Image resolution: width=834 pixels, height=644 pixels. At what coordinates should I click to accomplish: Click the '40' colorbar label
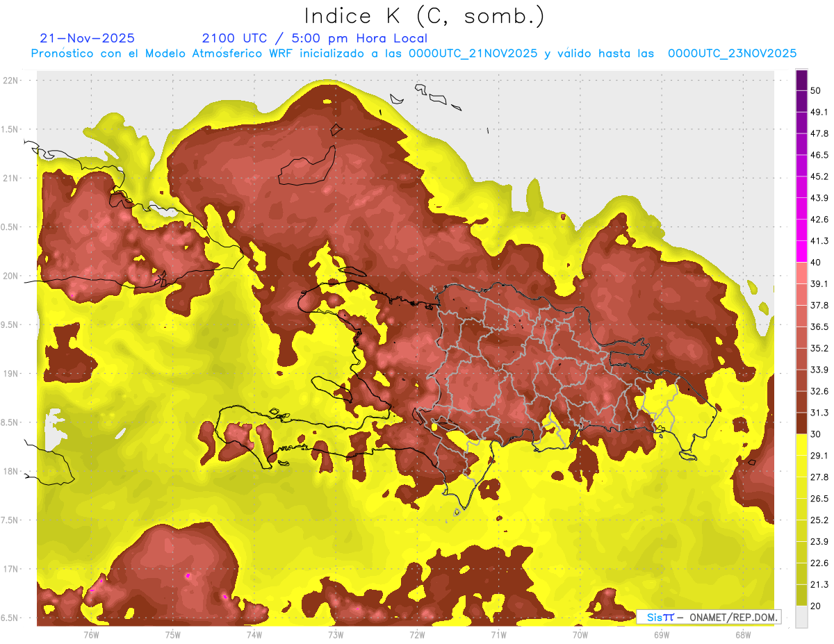click(x=816, y=263)
